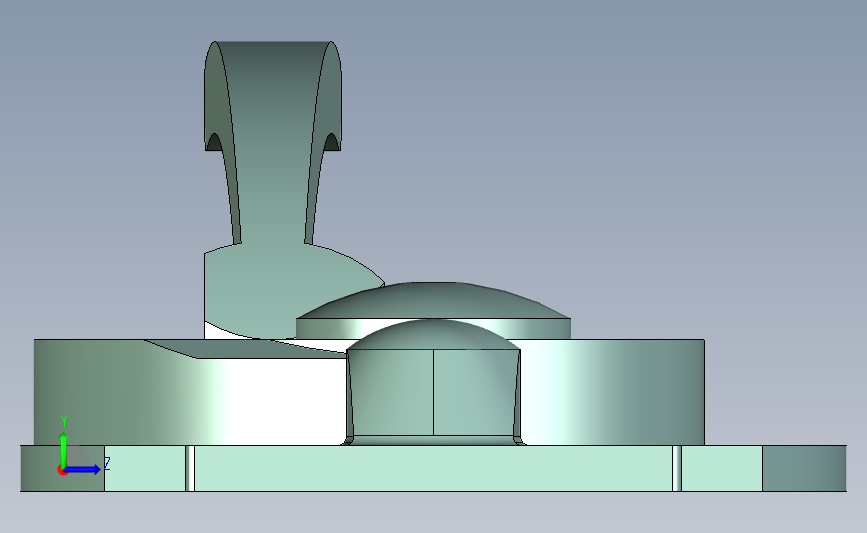
Task: Click the green Y axis arrow of the triad
Action: coord(63,449)
